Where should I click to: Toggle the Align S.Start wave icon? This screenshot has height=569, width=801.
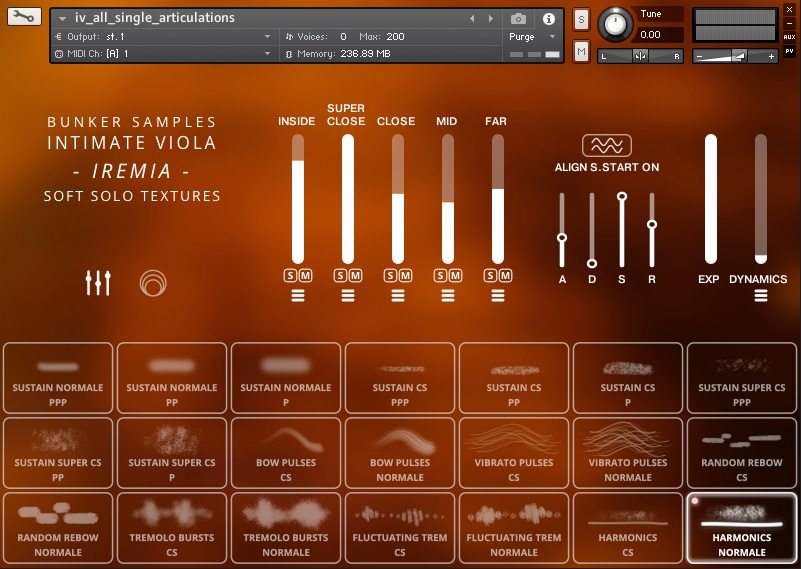[x=606, y=146]
